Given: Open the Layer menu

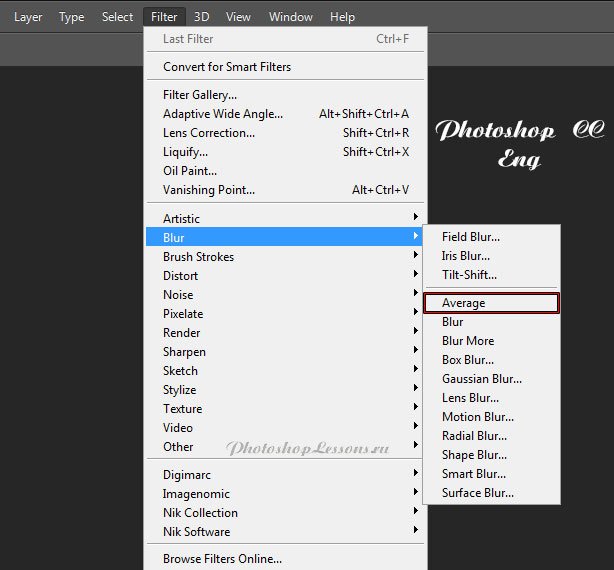Looking at the screenshot, I should (x=28, y=17).
